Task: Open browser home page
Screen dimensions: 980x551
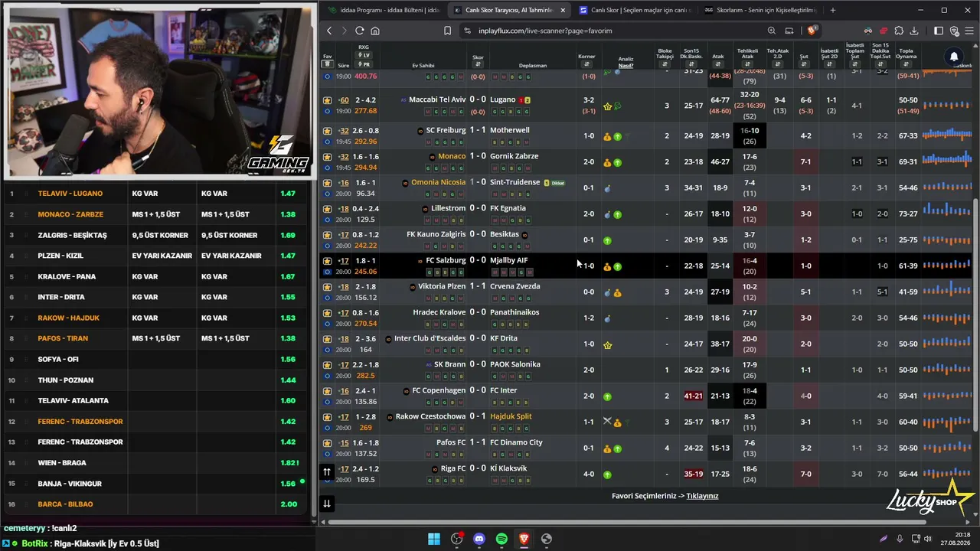Action: tap(375, 31)
